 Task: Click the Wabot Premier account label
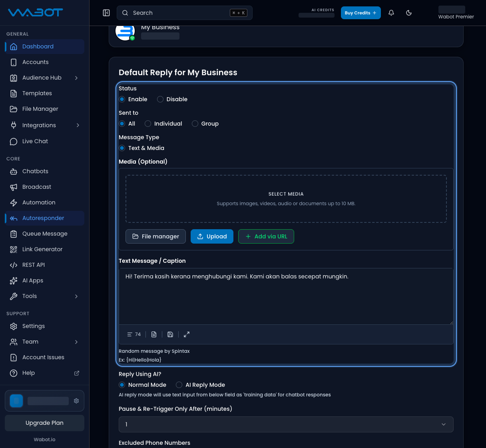click(x=456, y=17)
